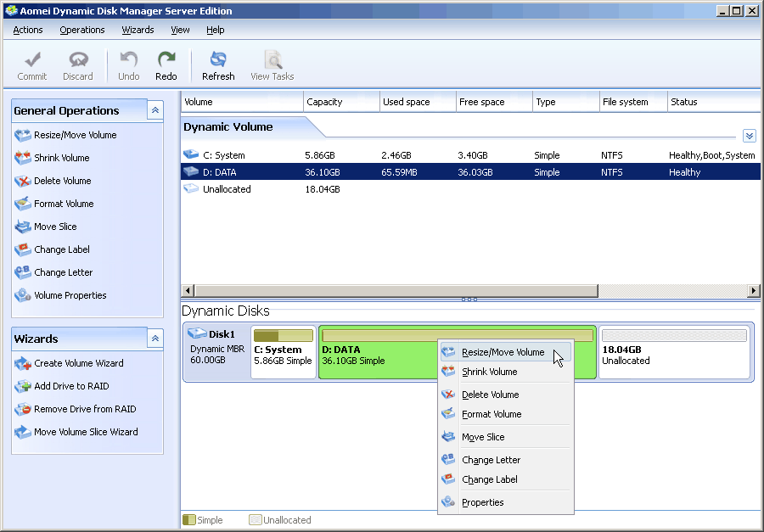Collapse the Dynamic Volume list section

[x=749, y=136]
